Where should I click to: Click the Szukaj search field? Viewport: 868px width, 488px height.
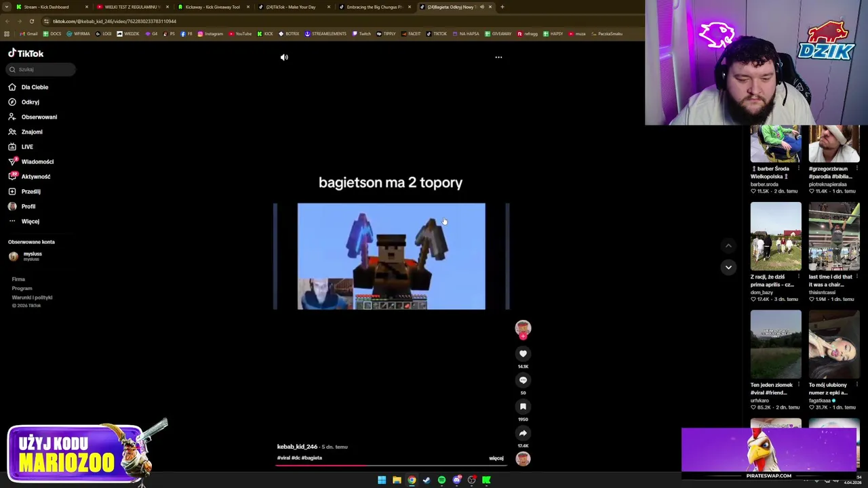(41, 69)
